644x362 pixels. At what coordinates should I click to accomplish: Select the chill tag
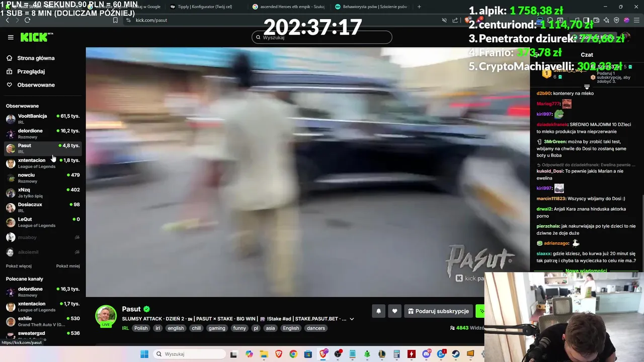pyautogui.click(x=196, y=328)
